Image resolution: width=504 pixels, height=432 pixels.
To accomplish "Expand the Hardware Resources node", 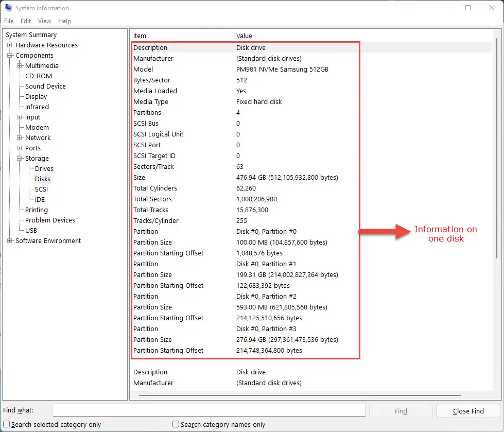I will tap(10, 45).
